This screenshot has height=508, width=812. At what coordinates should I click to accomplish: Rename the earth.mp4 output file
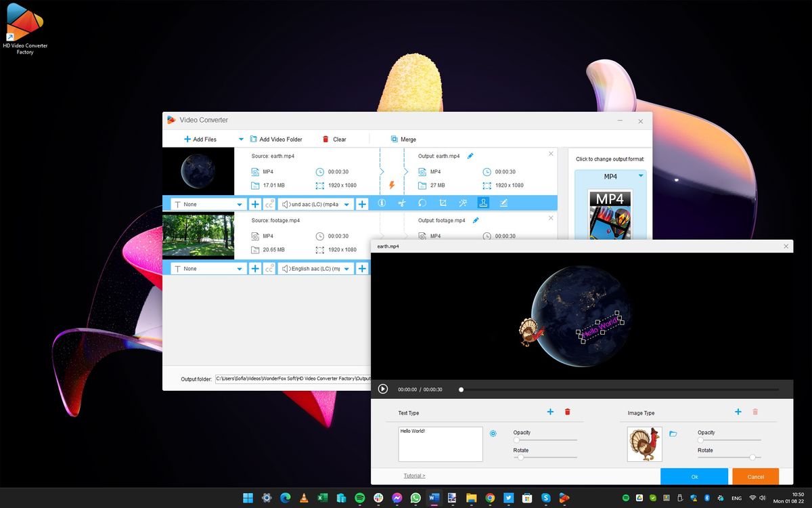470,155
